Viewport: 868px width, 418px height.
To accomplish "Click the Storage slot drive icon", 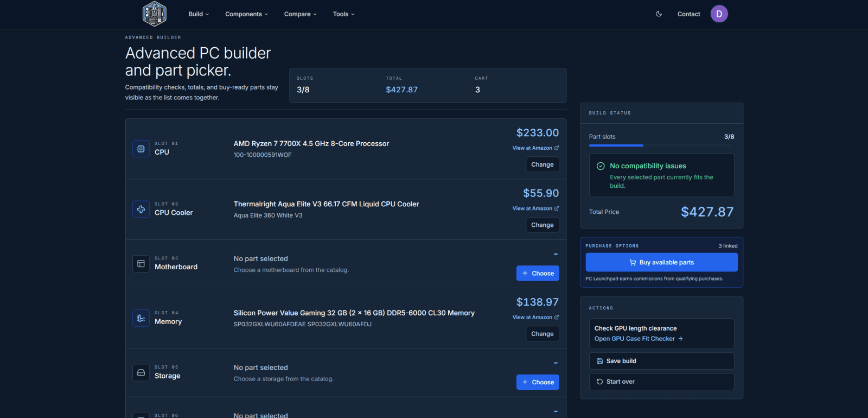I will click(141, 372).
